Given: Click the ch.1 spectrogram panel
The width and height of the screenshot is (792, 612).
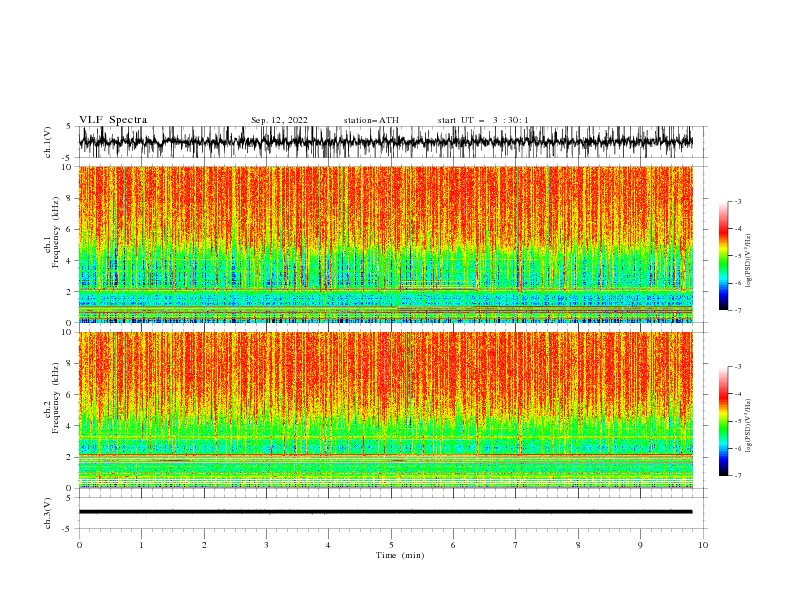Looking at the screenshot, I should tap(385, 244).
